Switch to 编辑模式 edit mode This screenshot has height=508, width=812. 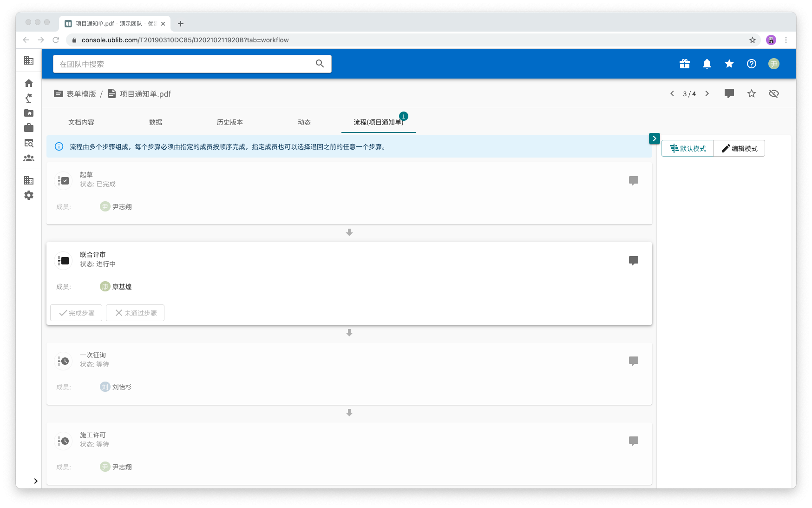[x=739, y=149]
